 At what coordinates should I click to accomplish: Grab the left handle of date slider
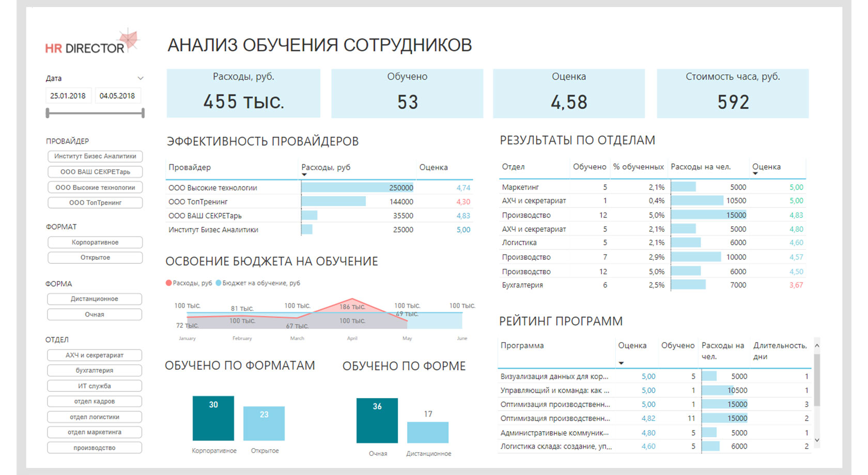[48, 113]
